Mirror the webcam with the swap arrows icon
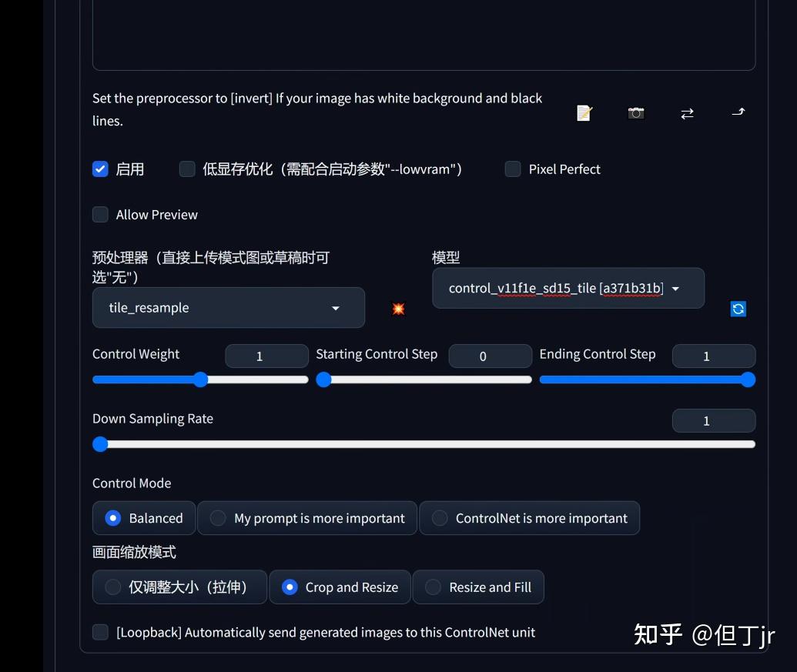 click(687, 112)
